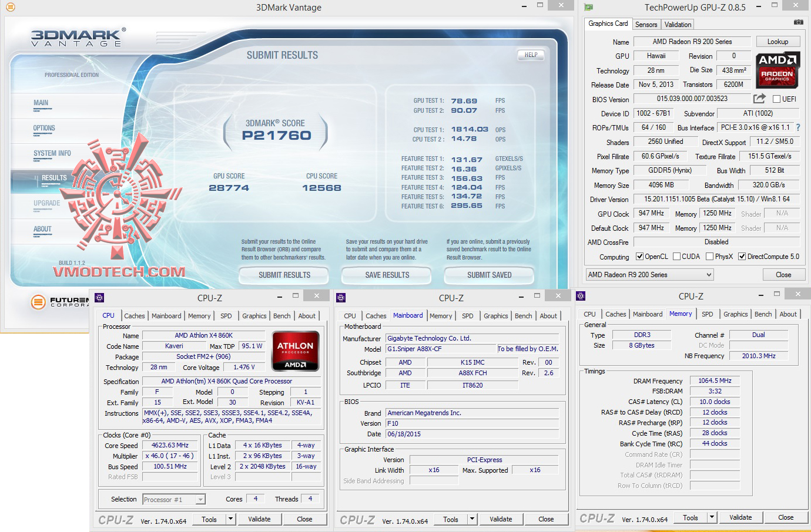The height and width of the screenshot is (532, 811).
Task: Toggle the CUDA checkbox
Action: [676, 257]
